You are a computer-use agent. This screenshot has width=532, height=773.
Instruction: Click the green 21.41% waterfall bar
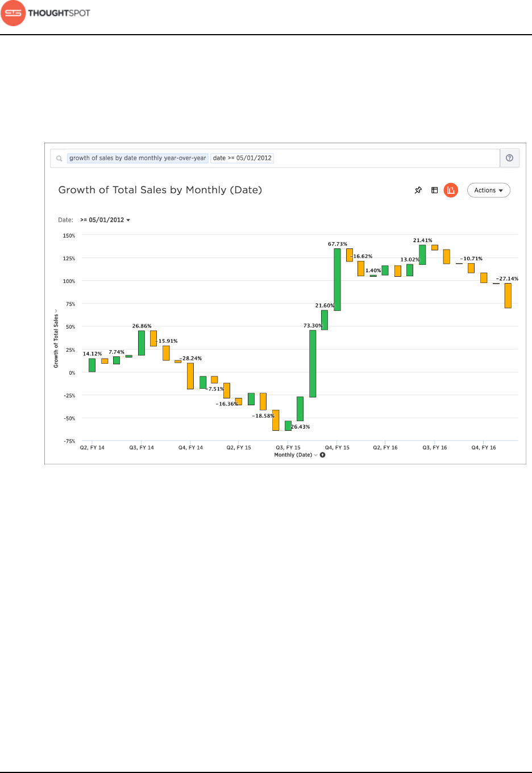point(422,255)
